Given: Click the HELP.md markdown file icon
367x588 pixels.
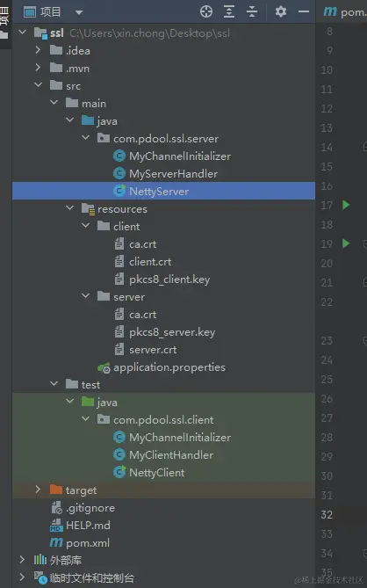Looking at the screenshot, I should [x=56, y=525].
